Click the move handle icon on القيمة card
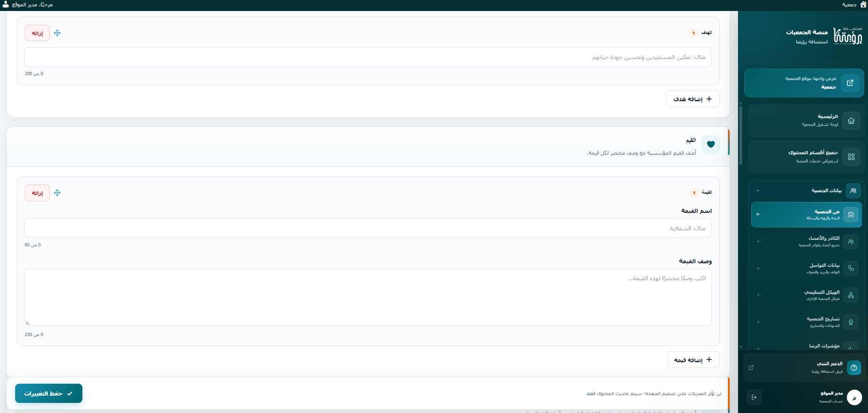This screenshot has width=868, height=413. (57, 193)
